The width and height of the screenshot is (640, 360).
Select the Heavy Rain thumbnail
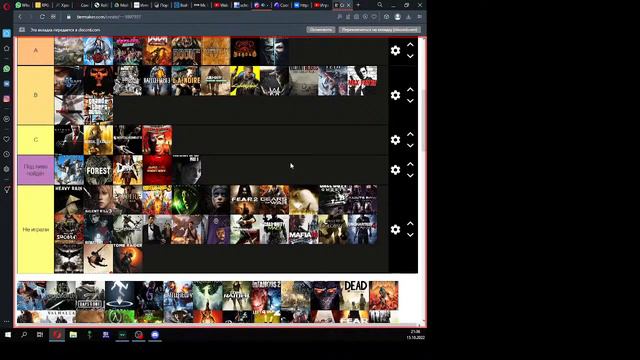click(x=69, y=200)
